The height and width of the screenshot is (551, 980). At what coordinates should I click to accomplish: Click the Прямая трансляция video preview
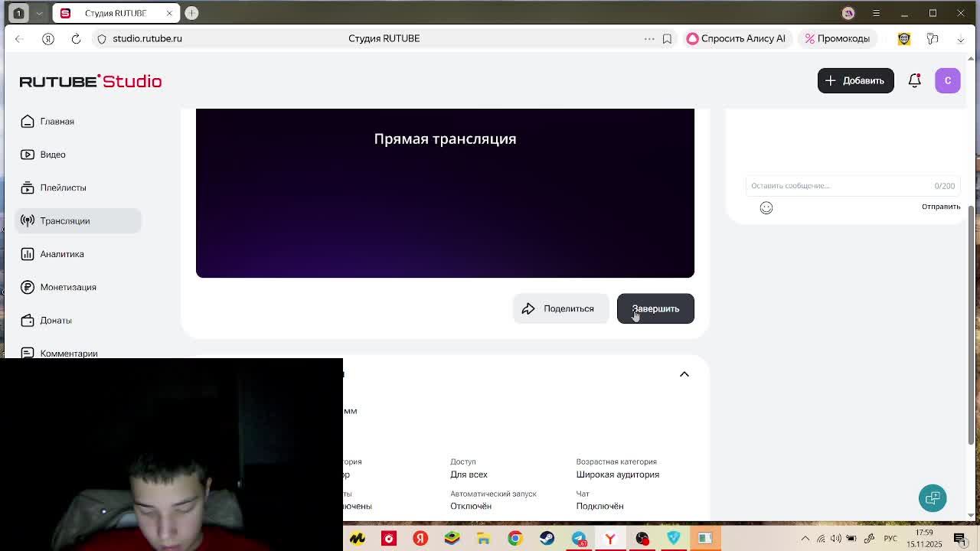[x=445, y=193]
